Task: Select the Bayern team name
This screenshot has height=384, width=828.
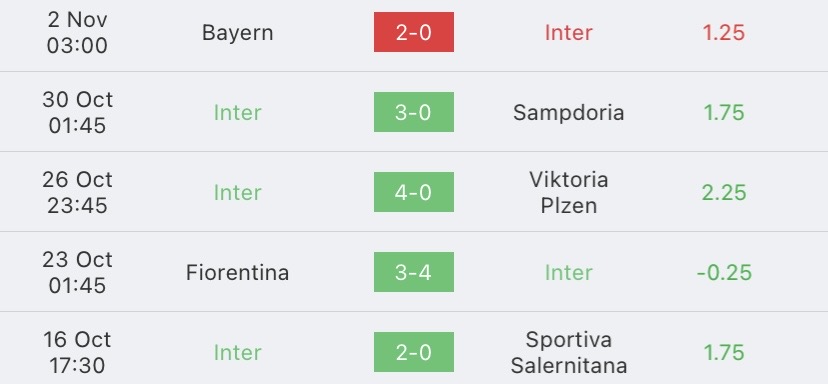Action: (238, 33)
